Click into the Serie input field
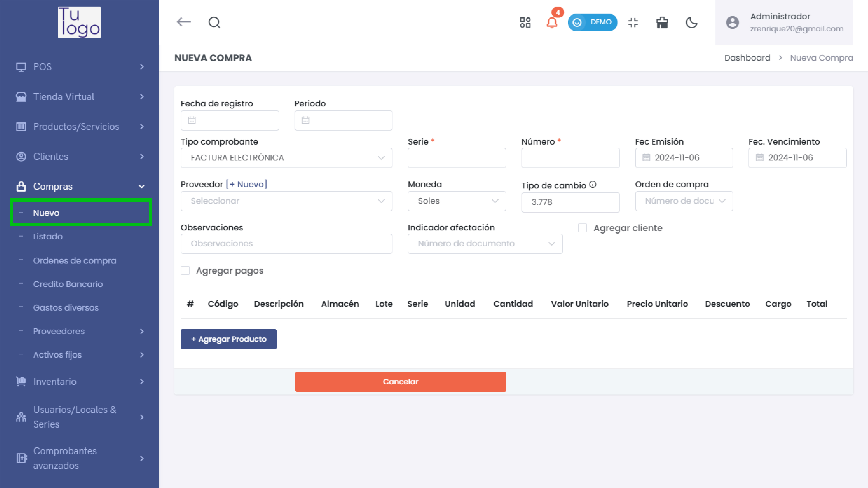The image size is (868, 488). [x=457, y=158]
